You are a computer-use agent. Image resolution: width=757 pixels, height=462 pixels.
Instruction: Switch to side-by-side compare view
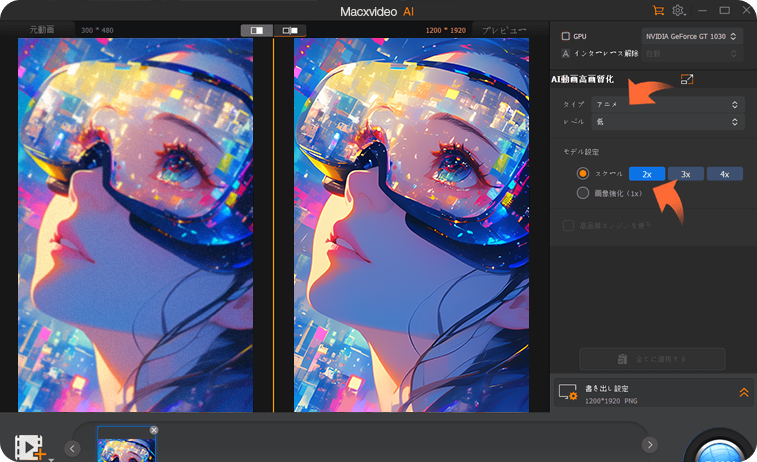coord(257,30)
